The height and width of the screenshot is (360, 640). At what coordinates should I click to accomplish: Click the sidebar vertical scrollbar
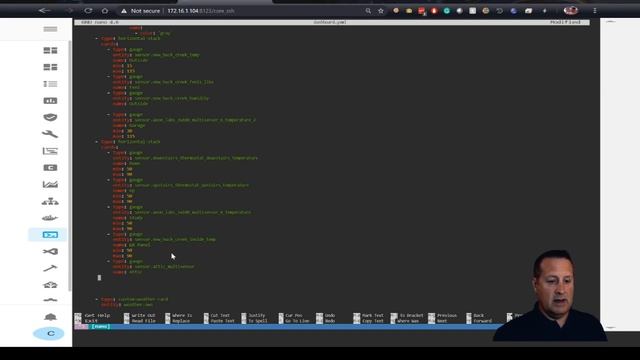click(x=70, y=165)
